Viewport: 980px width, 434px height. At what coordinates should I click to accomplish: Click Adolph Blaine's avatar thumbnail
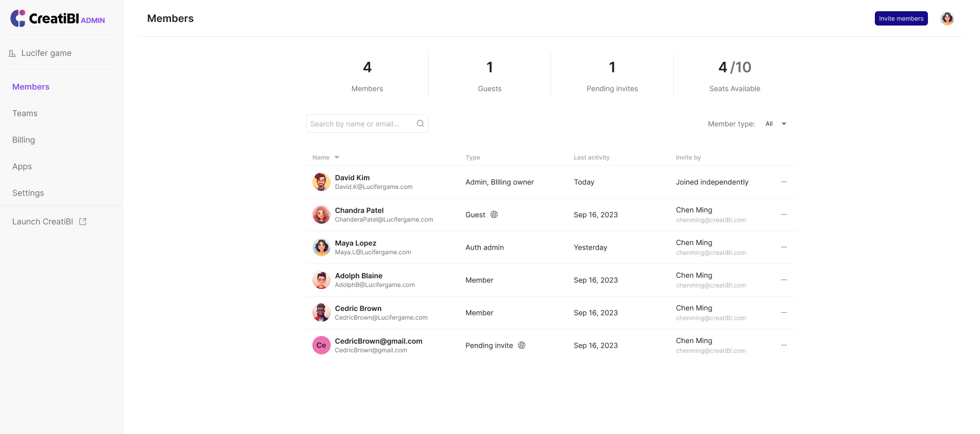point(321,280)
